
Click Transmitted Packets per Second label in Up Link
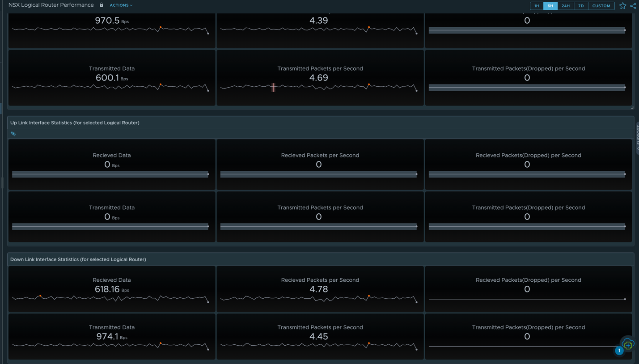[x=320, y=207]
